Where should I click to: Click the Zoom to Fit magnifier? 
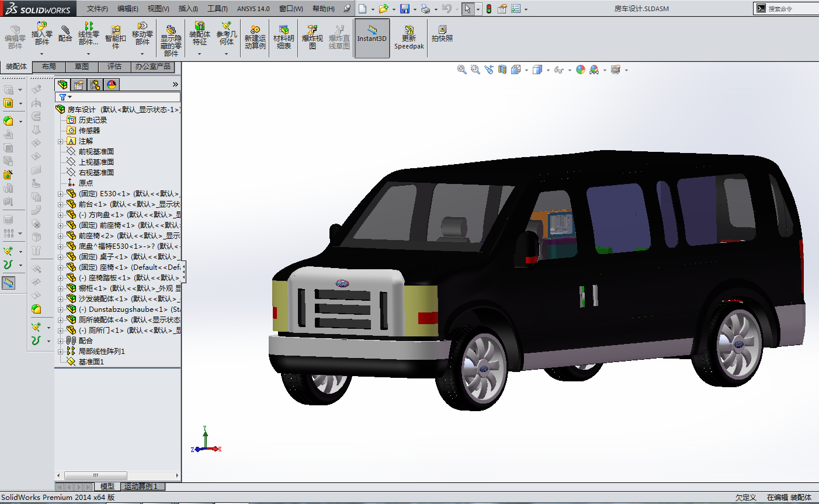462,69
